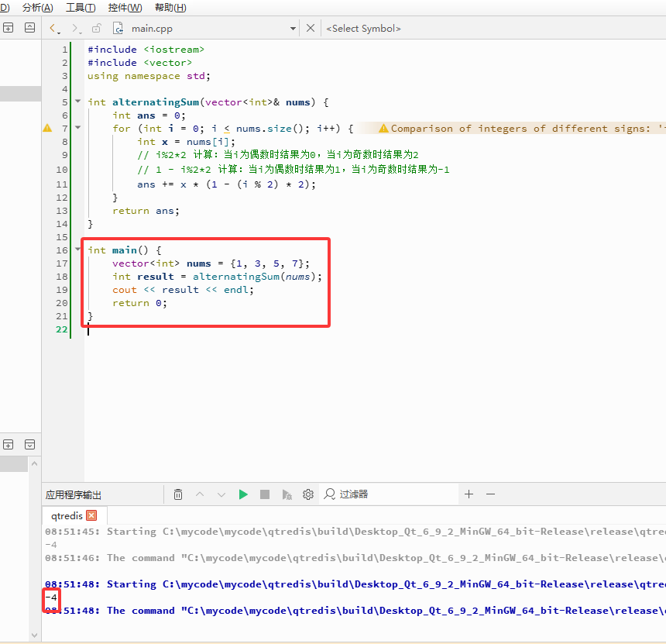Click the output scrollbar down arrow

click(34, 635)
